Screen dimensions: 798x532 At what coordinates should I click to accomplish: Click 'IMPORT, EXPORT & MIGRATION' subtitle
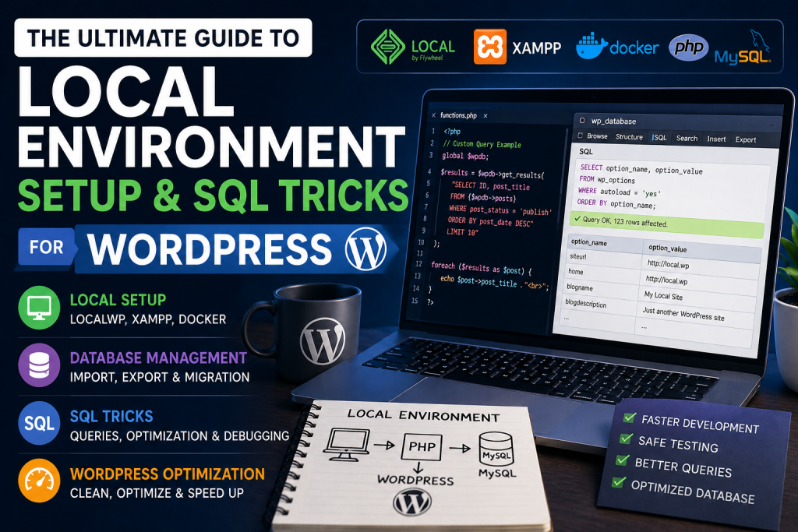point(159,377)
